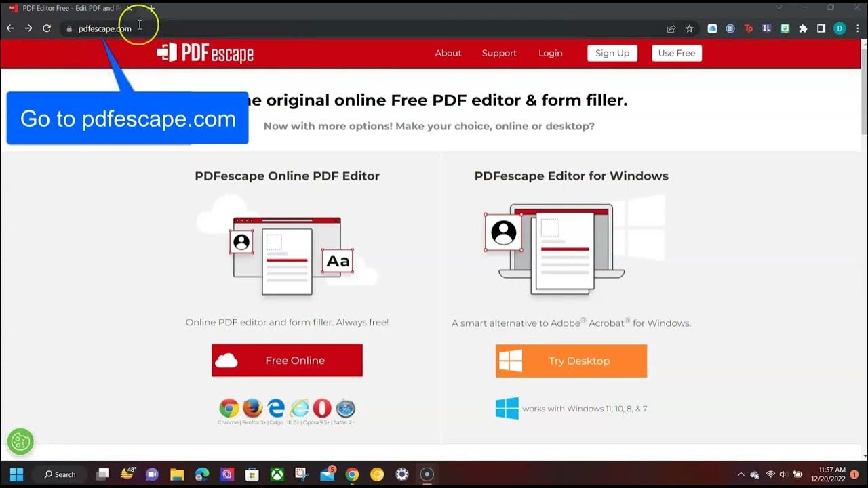Click the Use Free button
Screen dimensions: 868x488
tap(677, 54)
